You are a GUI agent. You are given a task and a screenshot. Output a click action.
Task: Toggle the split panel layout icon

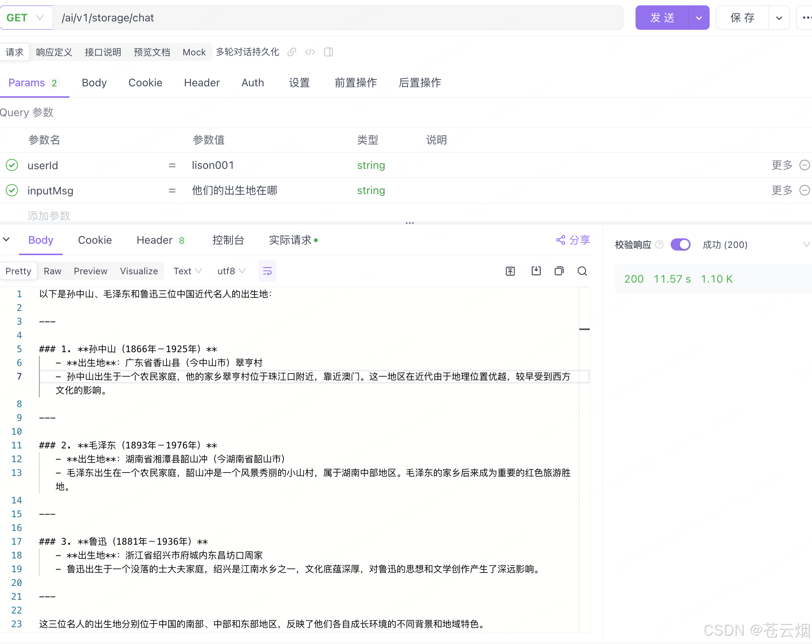point(328,52)
